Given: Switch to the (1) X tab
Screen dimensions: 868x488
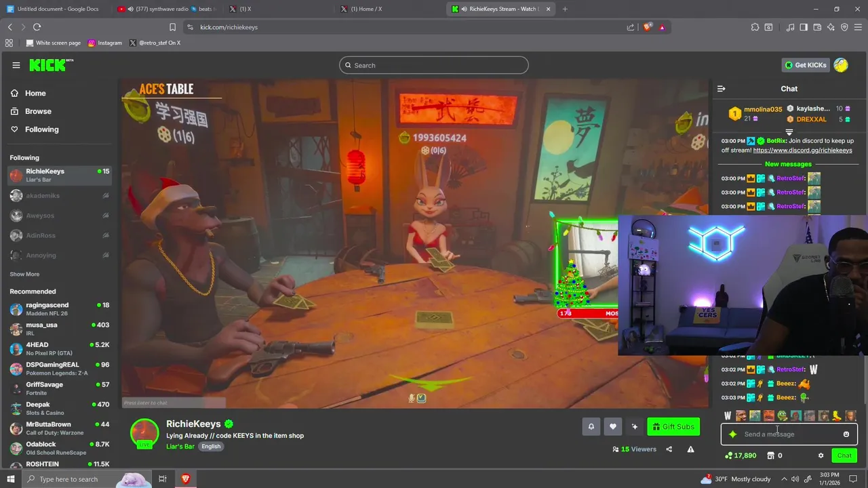Looking at the screenshot, I should tap(278, 9).
